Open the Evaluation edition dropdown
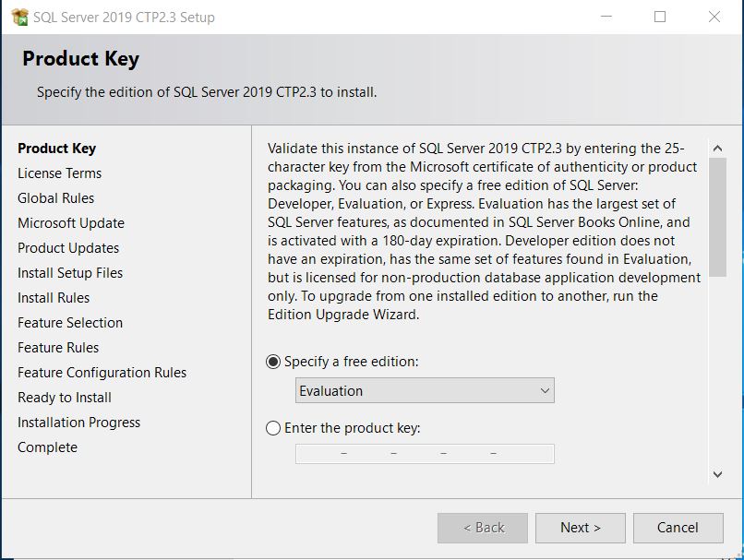The height and width of the screenshot is (560, 744). (x=425, y=391)
